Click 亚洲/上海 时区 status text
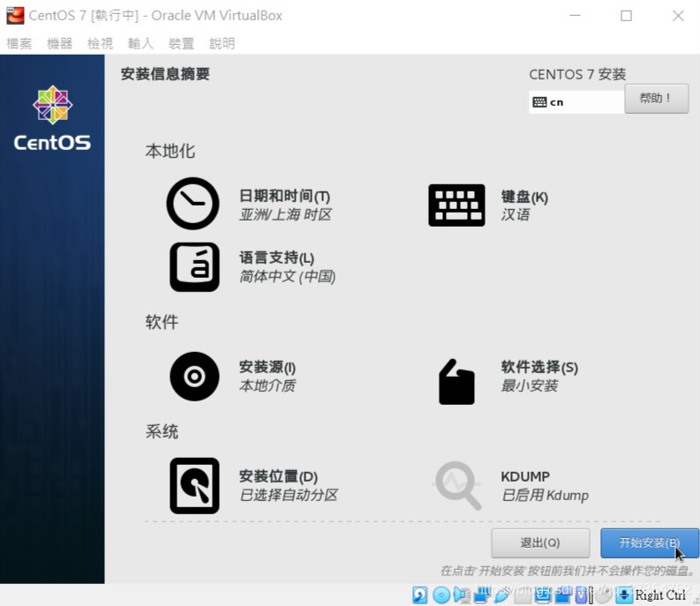Image resolution: width=700 pixels, height=606 pixels. coord(285,214)
